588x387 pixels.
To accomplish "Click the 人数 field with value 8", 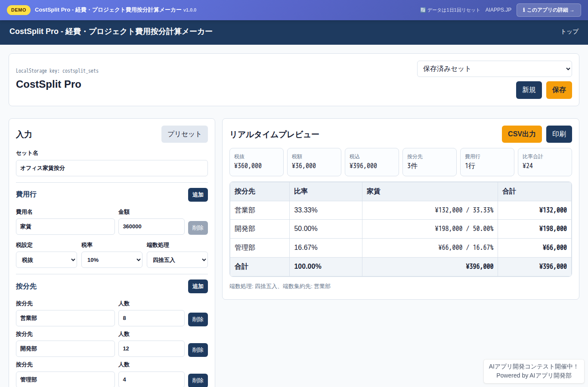I will tap(152, 318).
